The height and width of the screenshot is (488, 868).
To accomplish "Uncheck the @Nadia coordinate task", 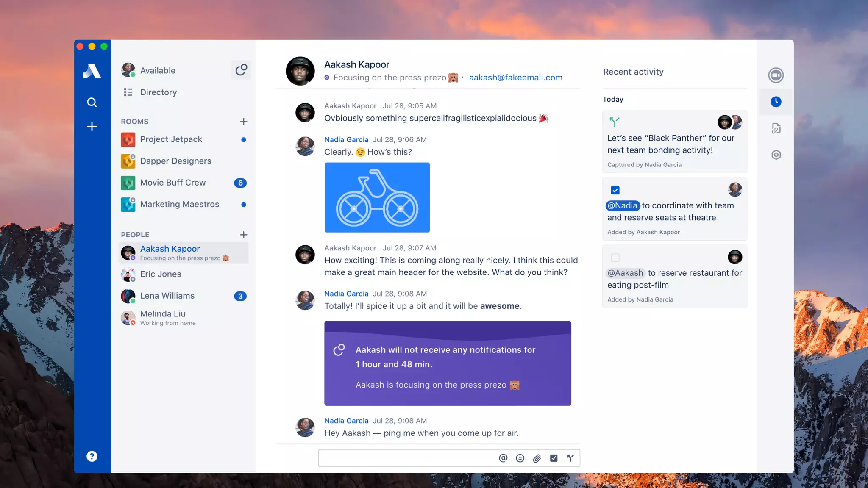I will 615,190.
